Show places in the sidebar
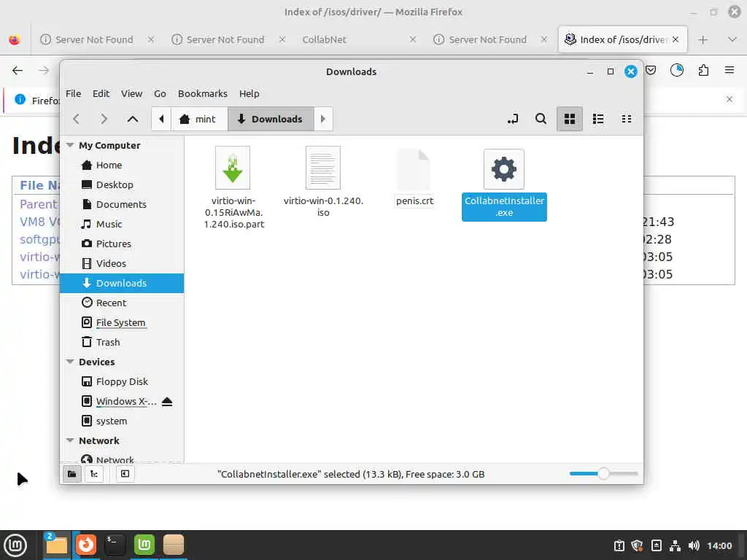The width and height of the screenshot is (747, 560). tap(72, 474)
